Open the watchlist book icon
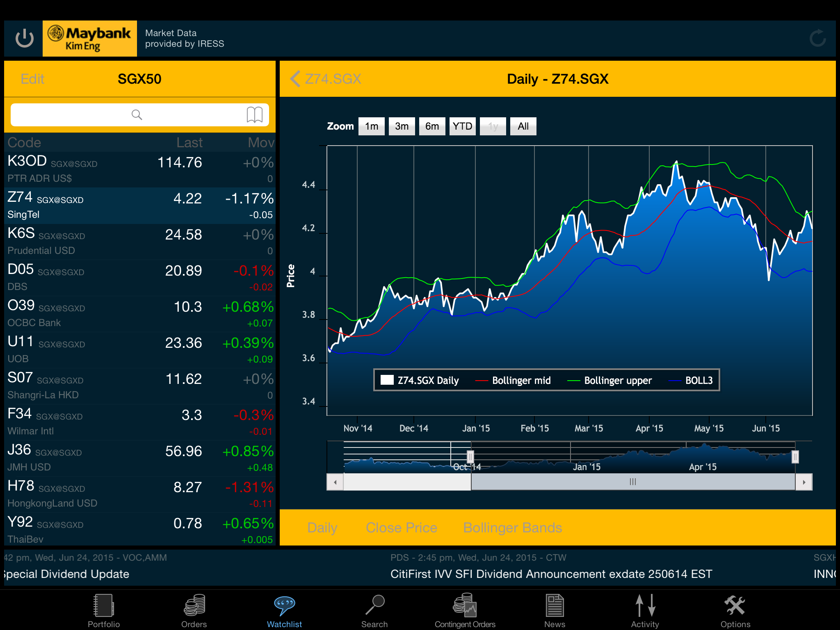The image size is (840, 630). pos(254,115)
